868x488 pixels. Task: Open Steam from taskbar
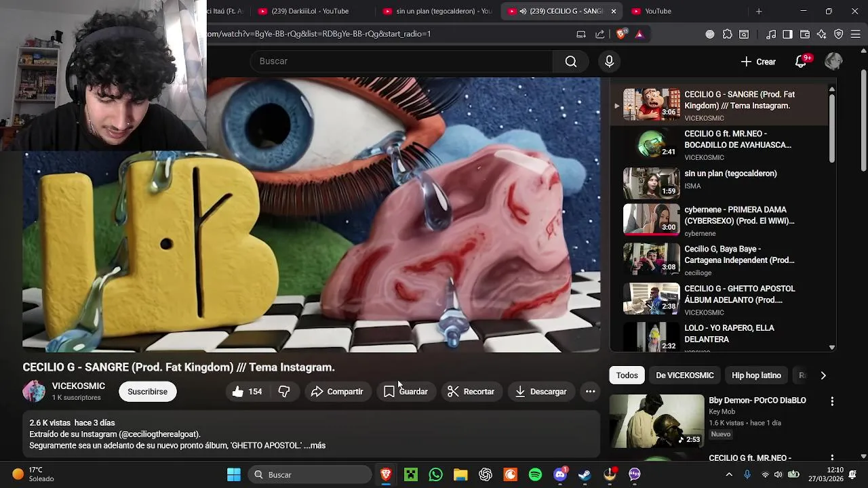[x=585, y=474]
